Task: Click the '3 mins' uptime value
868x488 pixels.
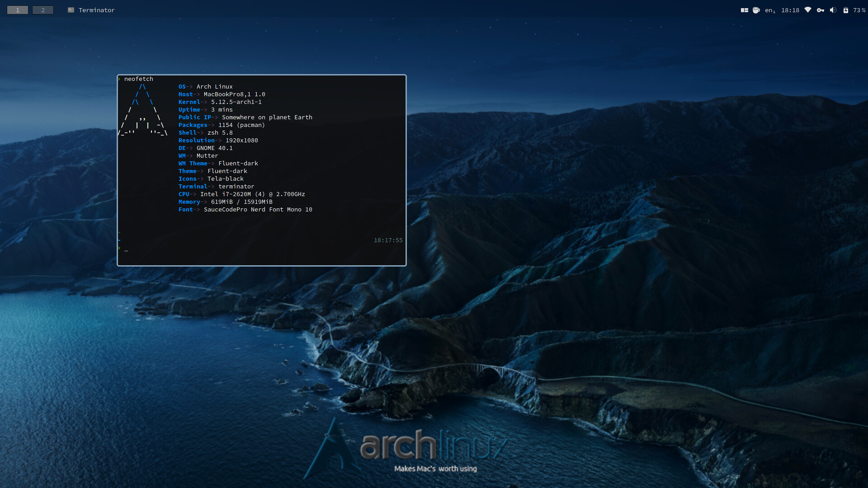Action: click(x=222, y=109)
